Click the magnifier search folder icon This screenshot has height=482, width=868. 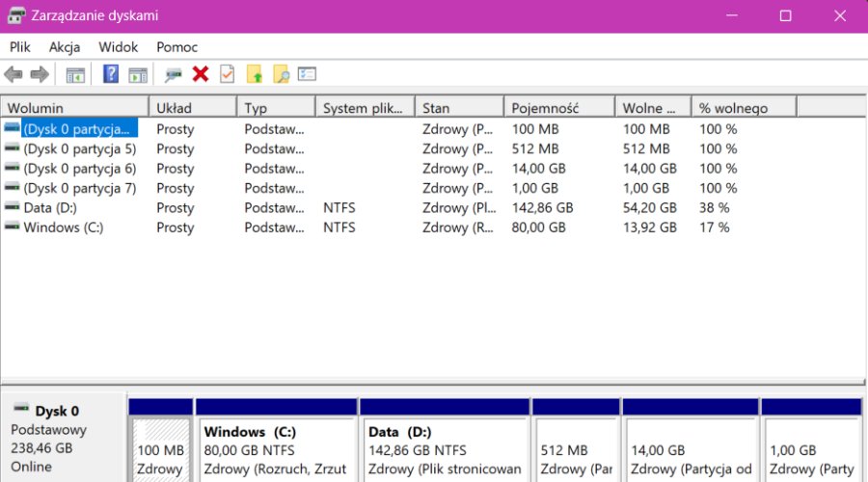281,74
